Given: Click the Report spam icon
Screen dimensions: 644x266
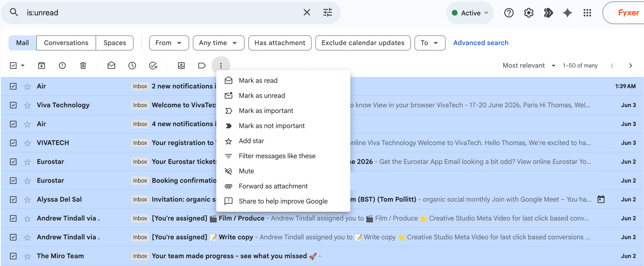Looking at the screenshot, I should tap(62, 65).
